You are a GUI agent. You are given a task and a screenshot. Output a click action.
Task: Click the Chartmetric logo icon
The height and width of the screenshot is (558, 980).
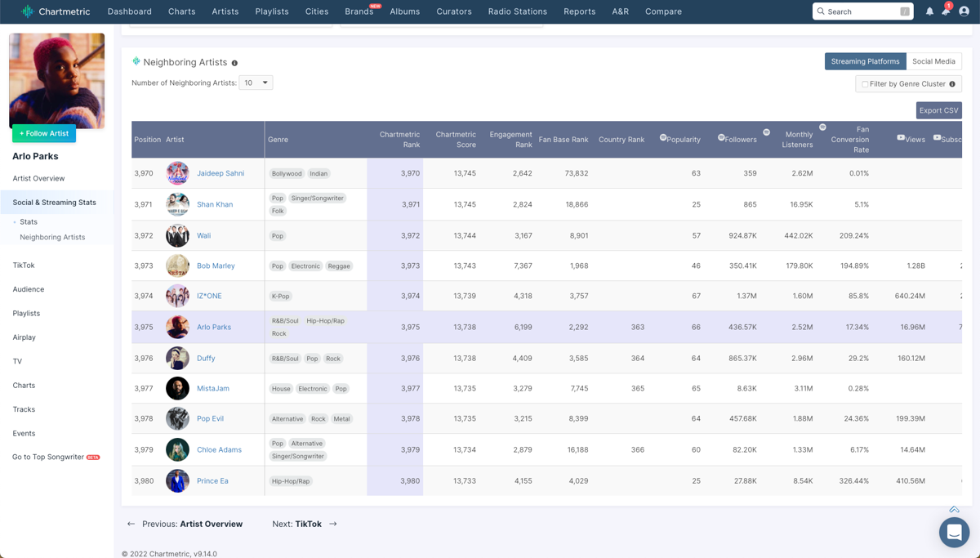(x=27, y=11)
